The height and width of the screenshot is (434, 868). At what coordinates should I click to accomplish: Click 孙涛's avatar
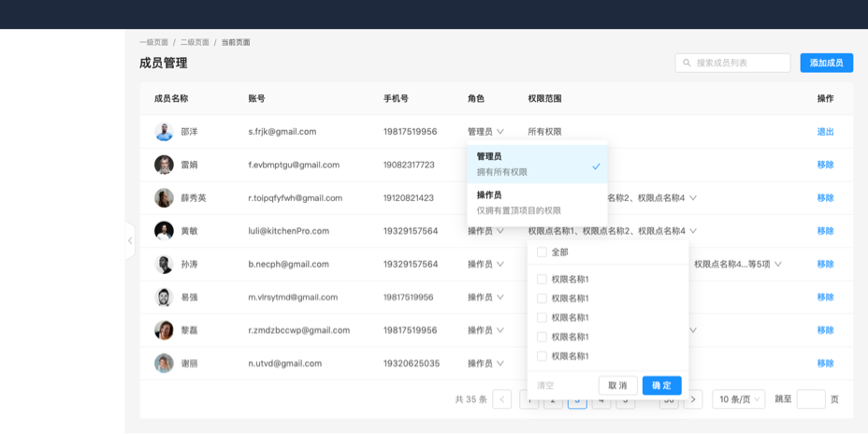click(x=164, y=264)
